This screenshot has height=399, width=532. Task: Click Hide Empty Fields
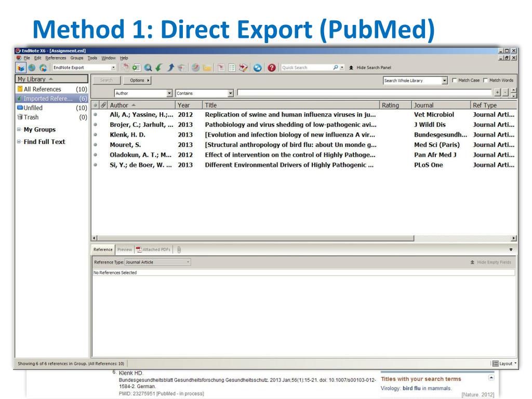[x=490, y=262]
